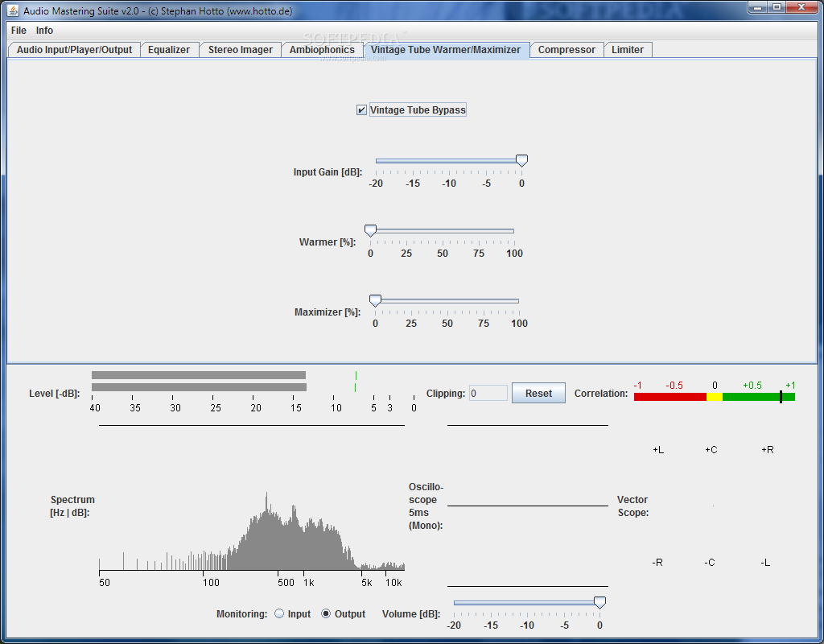Click the Clipping count field

click(488, 393)
